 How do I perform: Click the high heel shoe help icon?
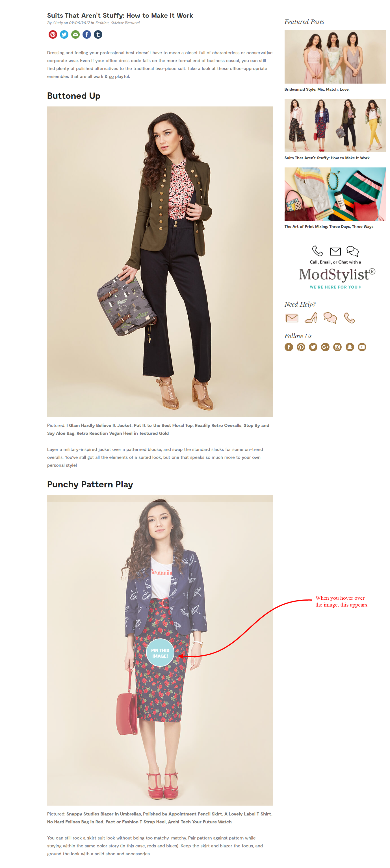pyautogui.click(x=311, y=317)
